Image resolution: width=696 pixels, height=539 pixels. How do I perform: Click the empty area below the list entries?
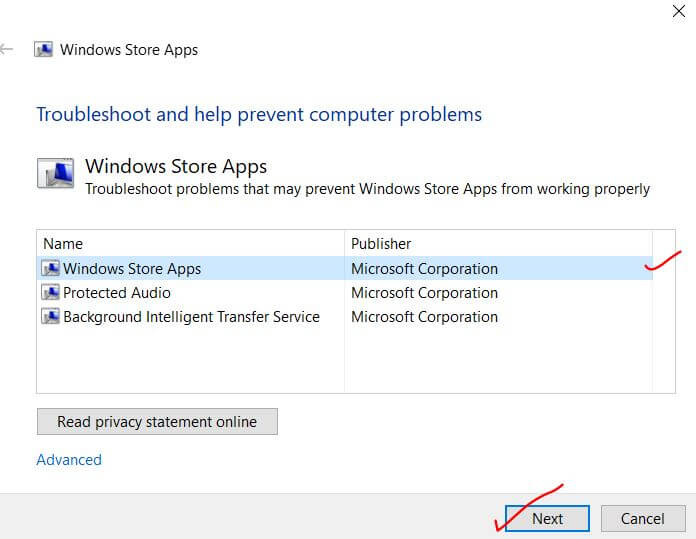190,360
